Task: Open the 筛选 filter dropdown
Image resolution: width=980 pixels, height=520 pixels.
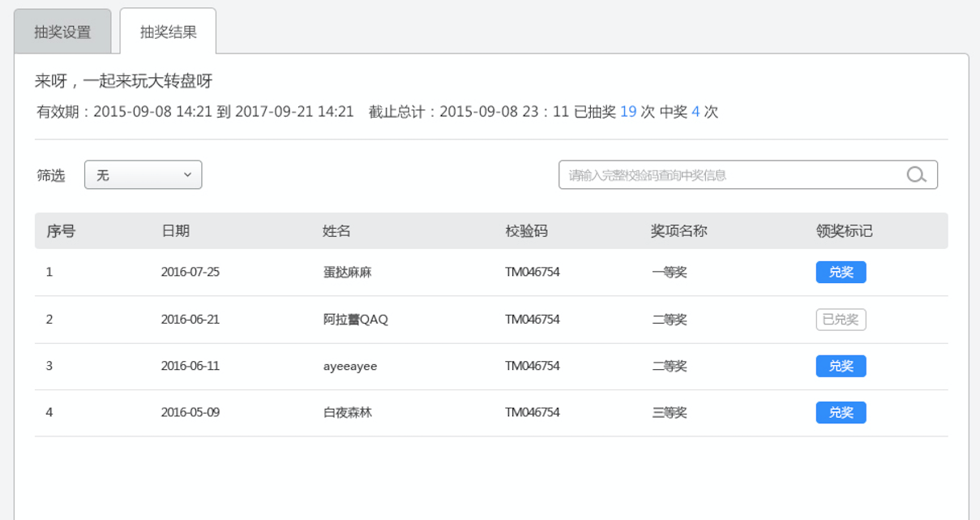Action: pyautogui.click(x=143, y=174)
